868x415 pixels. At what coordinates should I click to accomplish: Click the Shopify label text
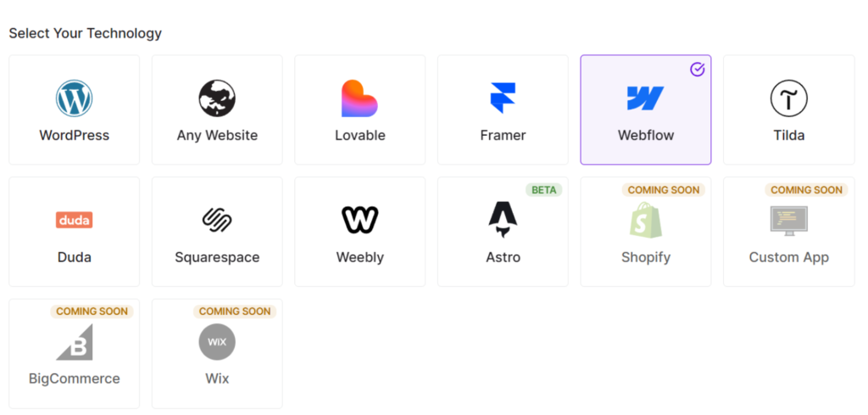pos(645,257)
